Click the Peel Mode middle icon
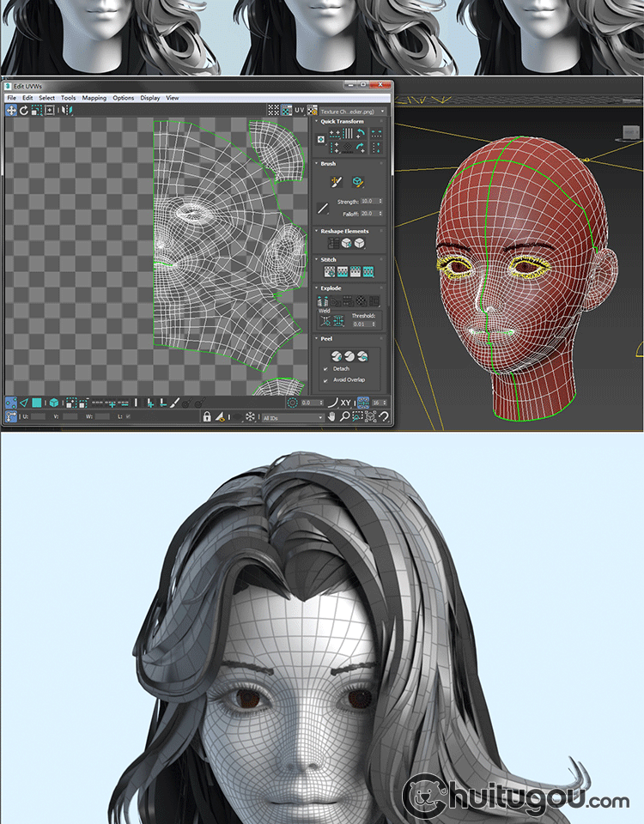This screenshot has width=644, height=824. [349, 355]
